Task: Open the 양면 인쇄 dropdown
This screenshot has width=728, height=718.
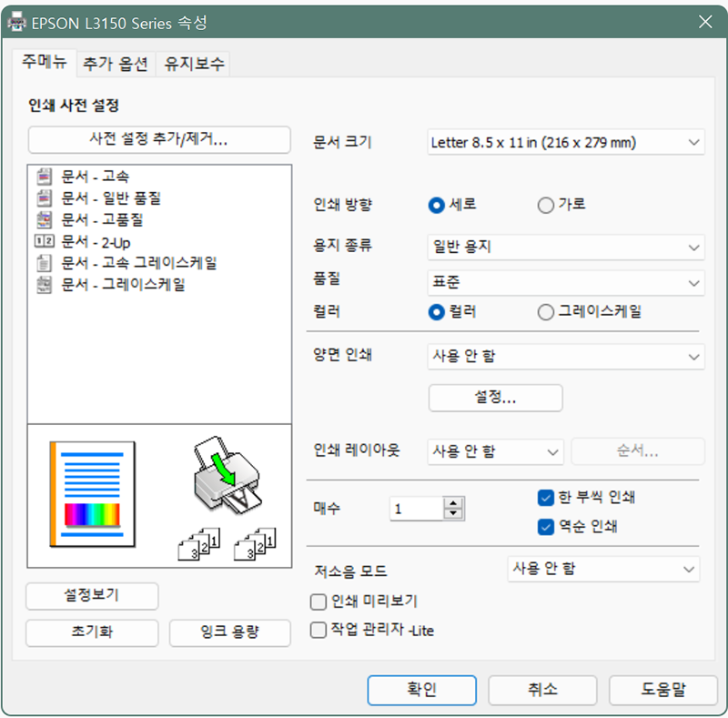Action: click(x=565, y=357)
